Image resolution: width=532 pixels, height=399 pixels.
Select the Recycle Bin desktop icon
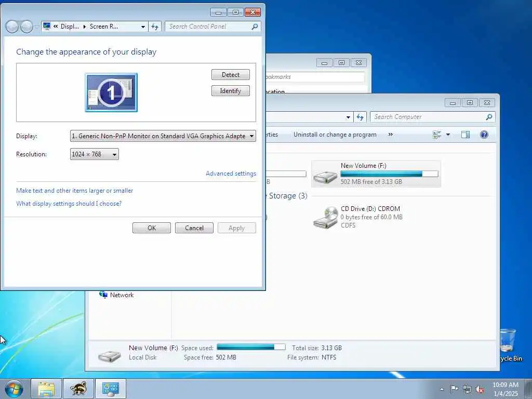pos(510,345)
